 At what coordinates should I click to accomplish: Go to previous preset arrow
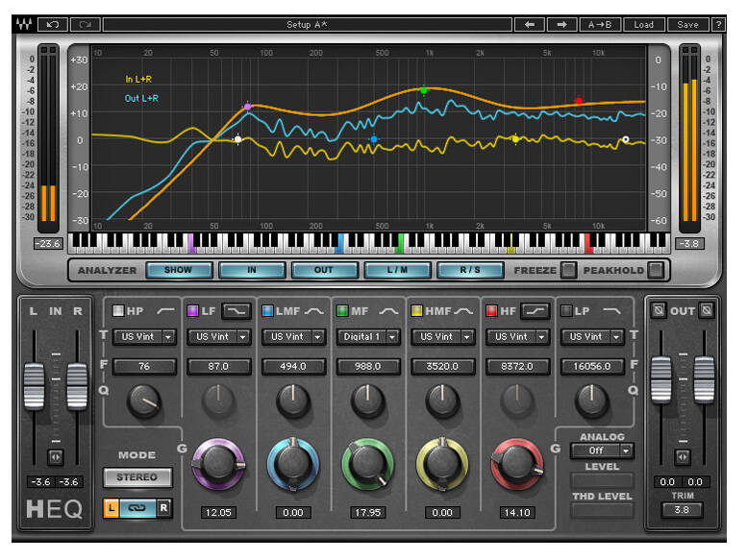coord(530,24)
